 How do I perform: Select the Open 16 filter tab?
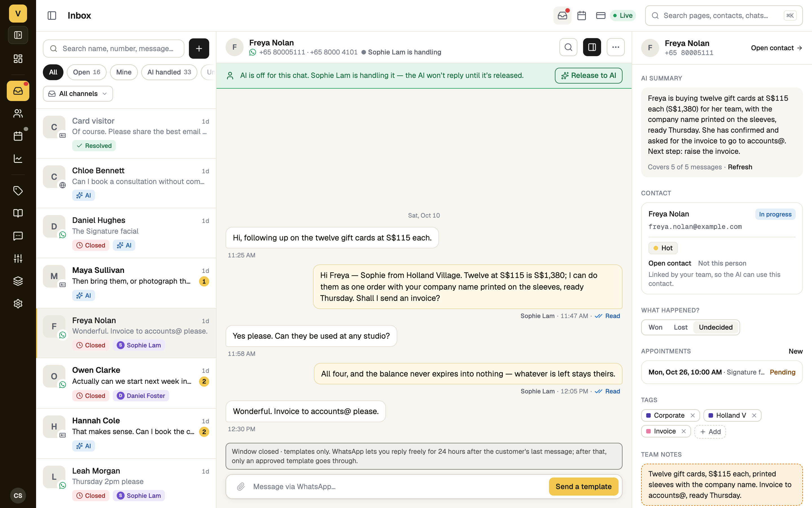pyautogui.click(x=87, y=72)
